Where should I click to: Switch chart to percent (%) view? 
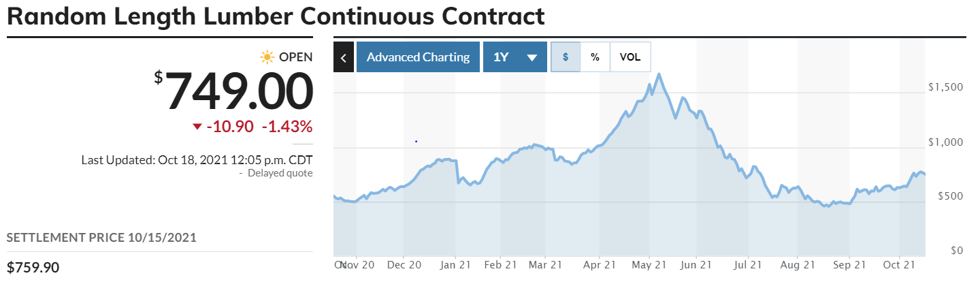pyautogui.click(x=595, y=57)
